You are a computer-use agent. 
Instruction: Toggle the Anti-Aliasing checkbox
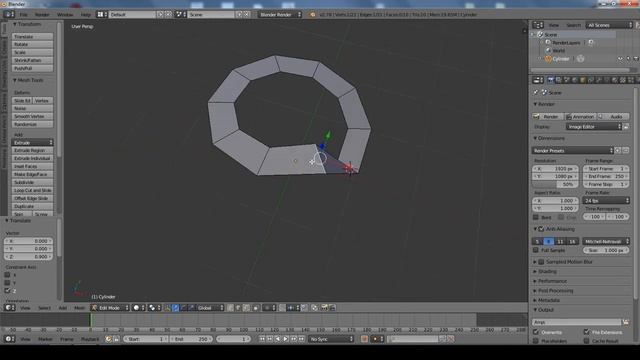541,229
